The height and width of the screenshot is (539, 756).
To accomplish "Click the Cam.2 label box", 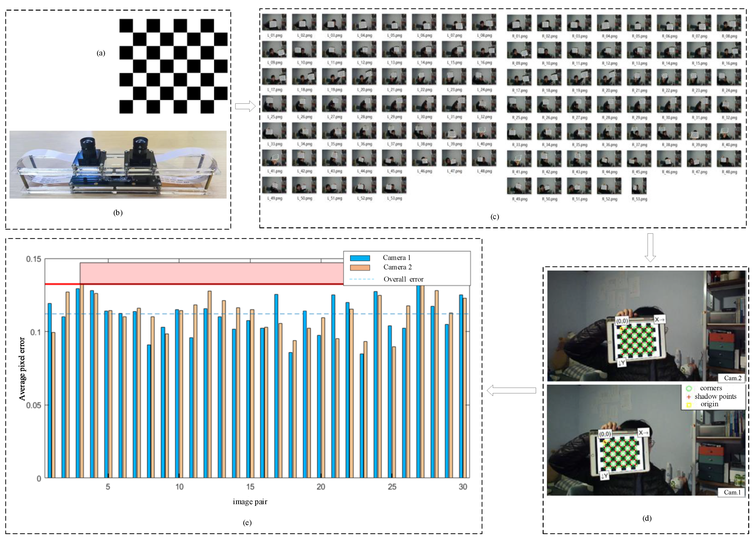I will click(732, 378).
